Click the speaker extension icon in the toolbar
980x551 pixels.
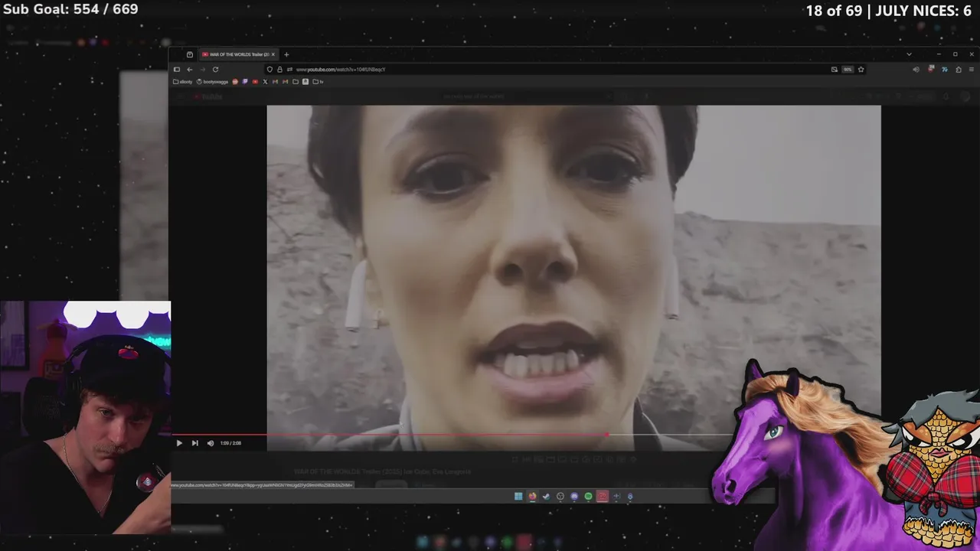coord(916,70)
